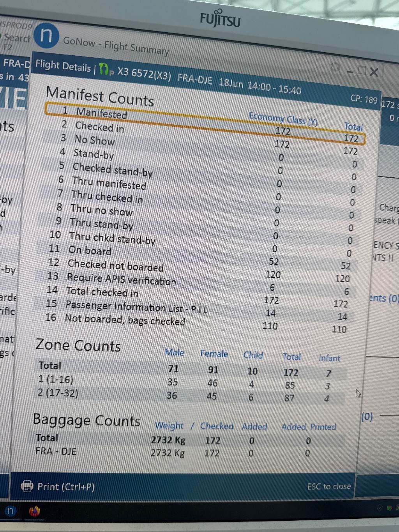This screenshot has height=532, width=399.
Task: Close the Flight Details dialog with the X
Action: point(374,72)
